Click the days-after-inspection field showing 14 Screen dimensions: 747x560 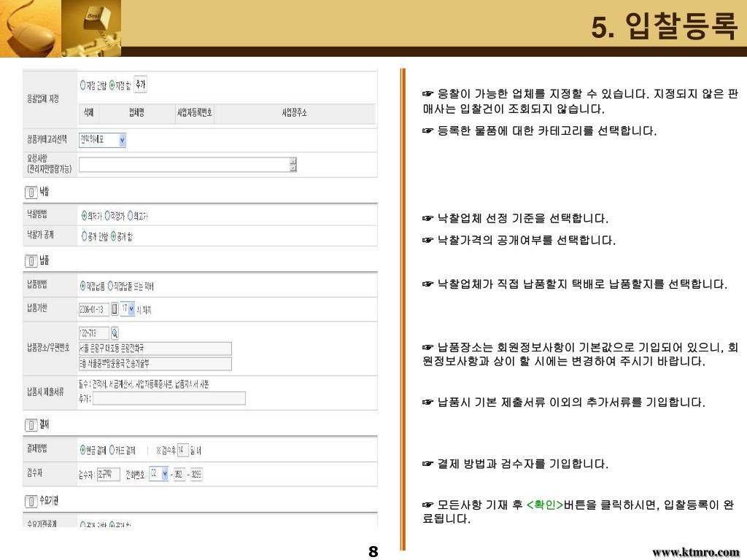pyautogui.click(x=182, y=449)
